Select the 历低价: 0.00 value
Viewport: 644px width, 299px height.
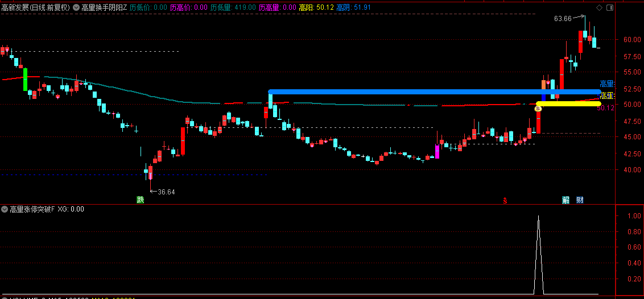tap(148, 7)
